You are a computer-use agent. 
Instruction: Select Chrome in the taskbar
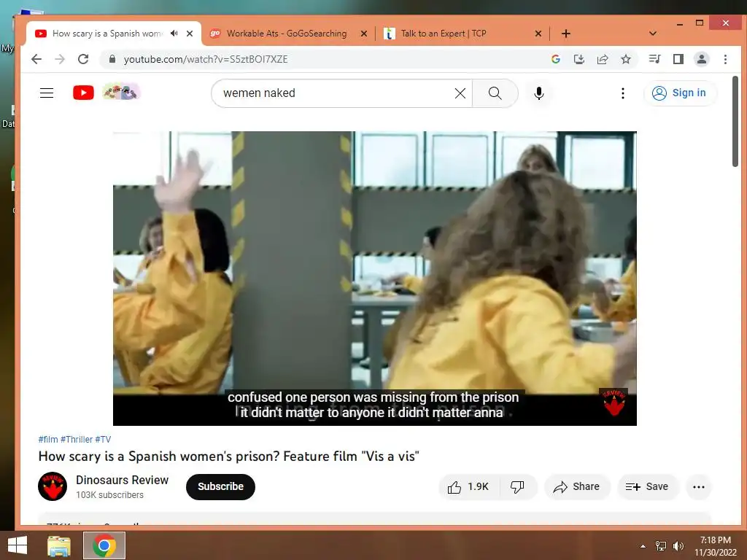pos(104,545)
